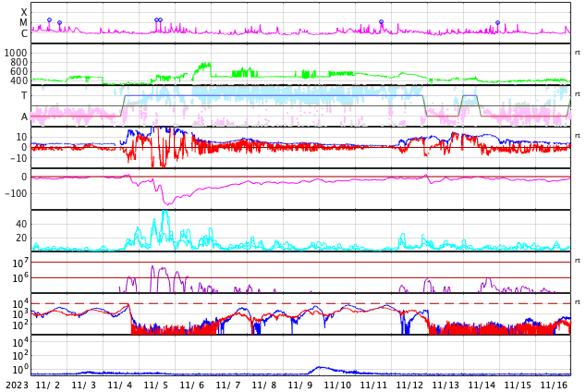Click the "M" flare class label
This screenshot has width=586, height=392.
coord(24,23)
